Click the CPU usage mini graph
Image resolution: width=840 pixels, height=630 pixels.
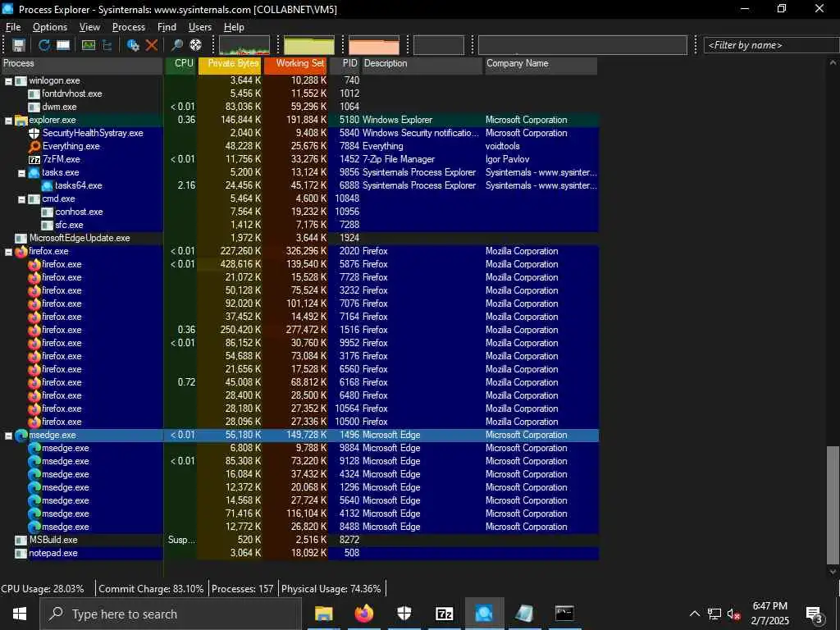[x=244, y=45]
